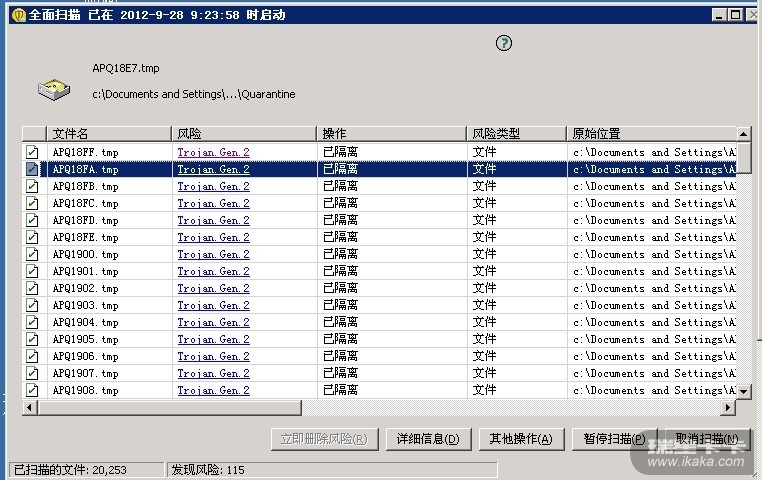Click 已扫描的文件: 20,253 status text
Image resolution: width=762 pixels, height=480 pixels.
(x=70, y=470)
